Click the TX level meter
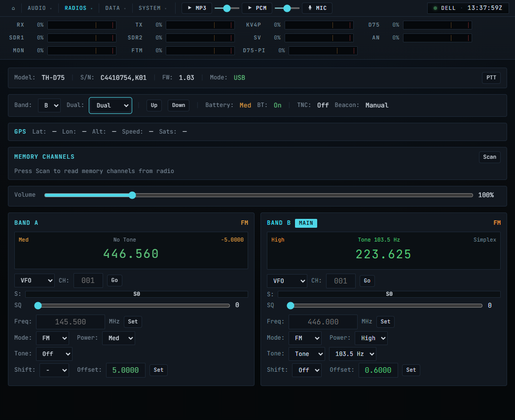Screen dimensions: 515x420 pos(200,25)
